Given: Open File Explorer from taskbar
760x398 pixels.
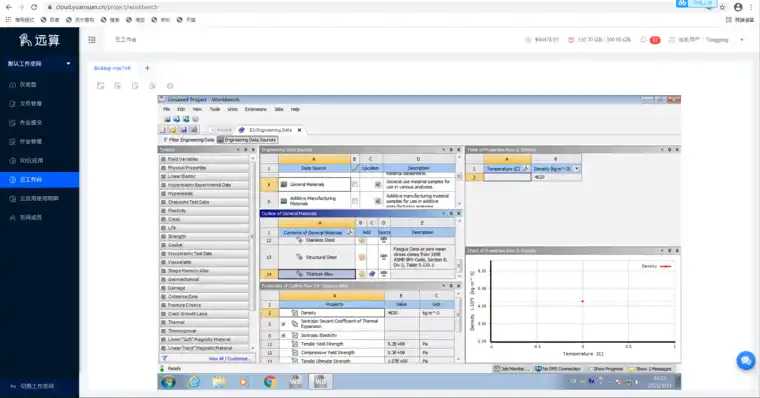Looking at the screenshot, I should coord(219,382).
